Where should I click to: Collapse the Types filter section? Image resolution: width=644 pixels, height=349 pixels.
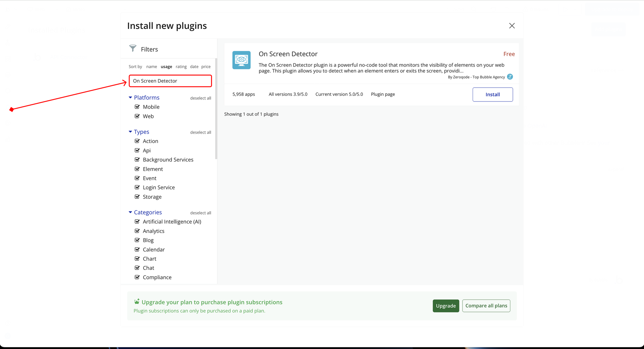coord(130,132)
